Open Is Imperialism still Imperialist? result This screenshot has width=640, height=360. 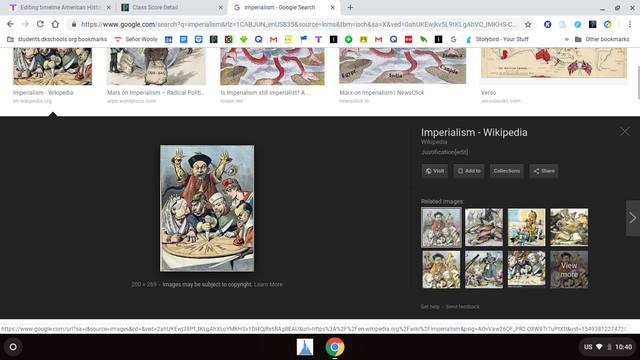coord(266,93)
